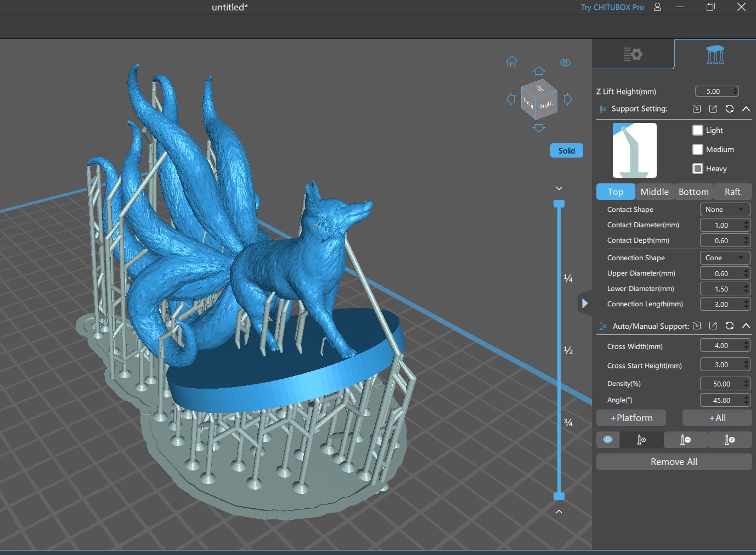Image resolution: width=756 pixels, height=555 pixels.
Task: Click layer slider bottom handle
Action: click(559, 496)
